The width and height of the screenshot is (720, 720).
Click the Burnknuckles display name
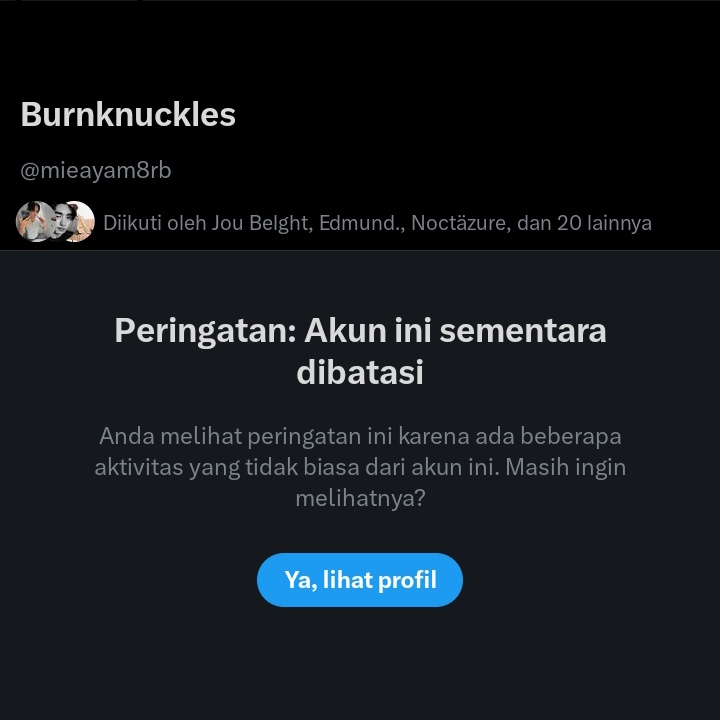128,114
